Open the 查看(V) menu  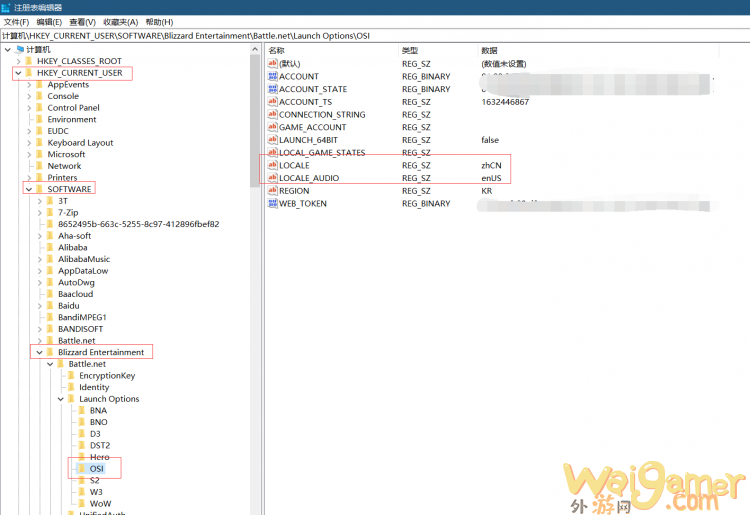point(82,22)
